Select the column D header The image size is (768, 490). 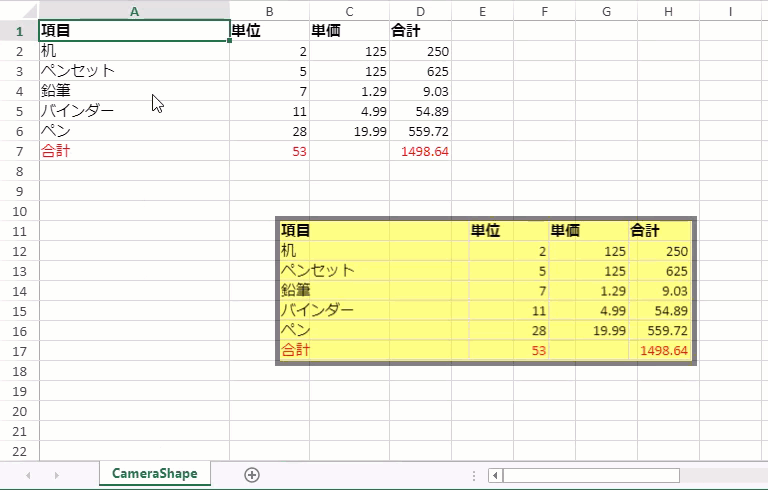coord(420,11)
